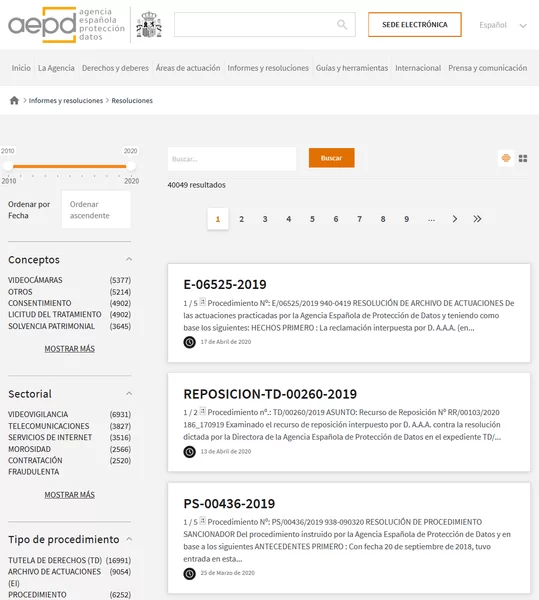Go to next results page arrow
Screen dimensions: 539x600
[x=454, y=219]
